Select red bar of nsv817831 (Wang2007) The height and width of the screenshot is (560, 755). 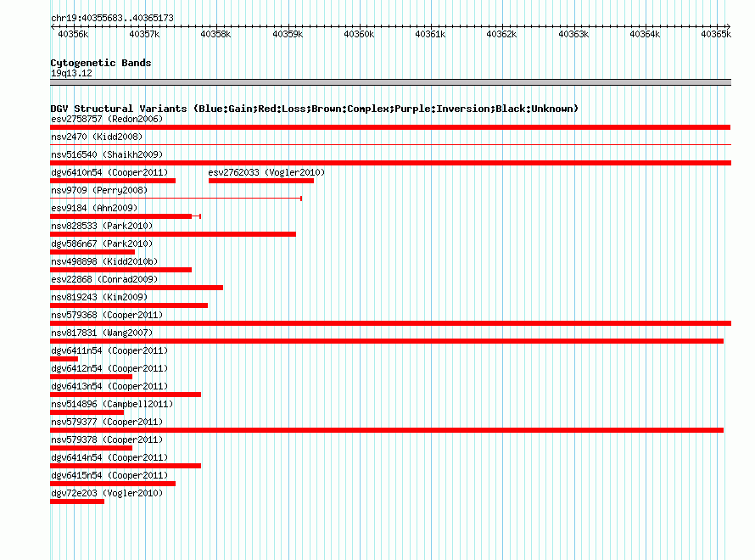(x=387, y=341)
